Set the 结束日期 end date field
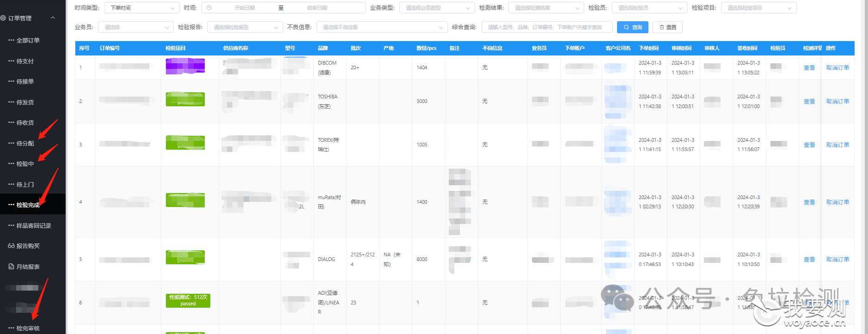Screen dimensions: 868x334 pyautogui.click(x=317, y=8)
